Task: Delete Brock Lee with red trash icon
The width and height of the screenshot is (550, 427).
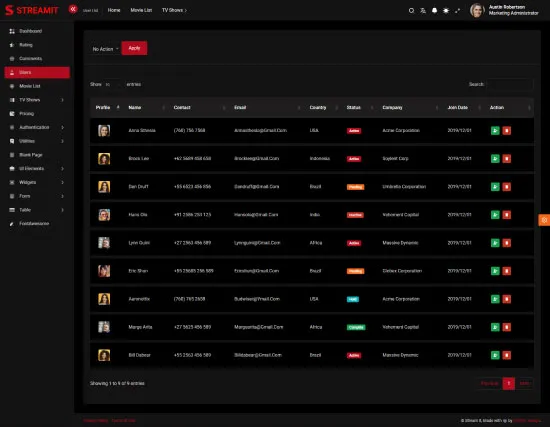Action: 507,159
